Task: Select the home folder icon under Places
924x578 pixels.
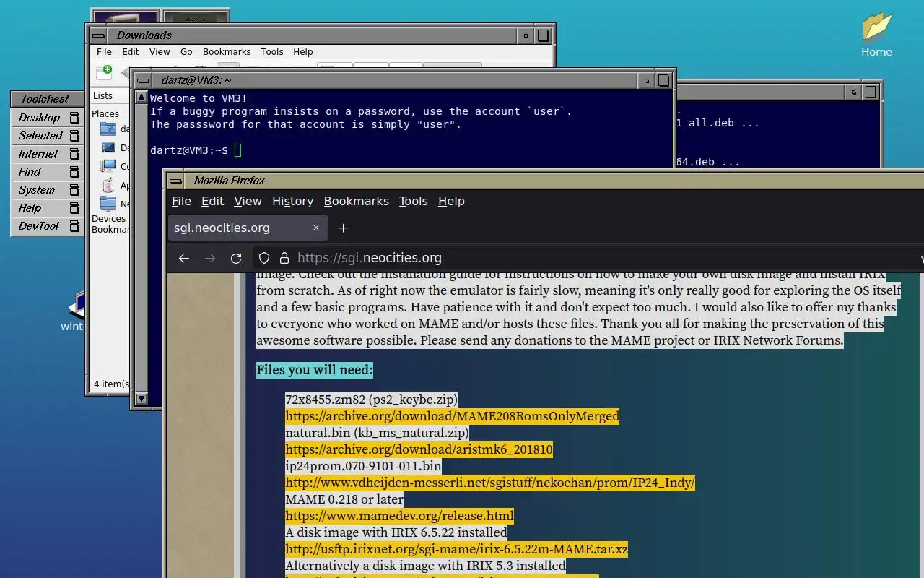Action: tap(108, 129)
